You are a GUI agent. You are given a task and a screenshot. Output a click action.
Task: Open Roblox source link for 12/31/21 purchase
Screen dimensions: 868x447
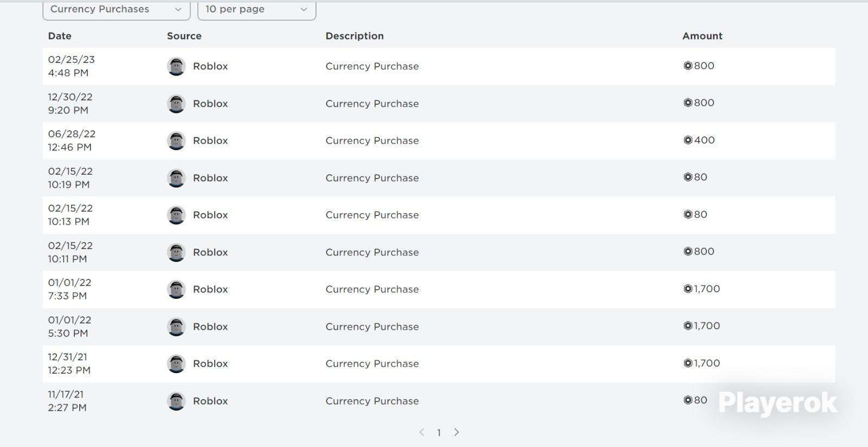point(210,363)
